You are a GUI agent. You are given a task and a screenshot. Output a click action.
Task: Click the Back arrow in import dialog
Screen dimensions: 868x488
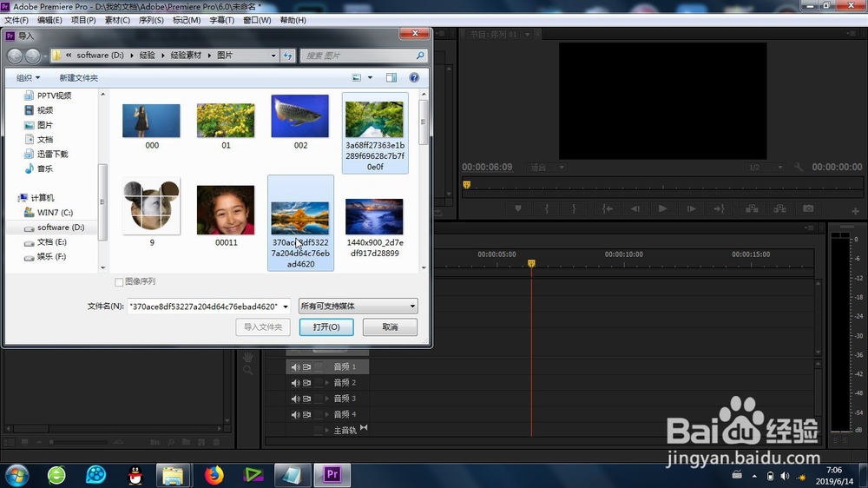click(15, 56)
